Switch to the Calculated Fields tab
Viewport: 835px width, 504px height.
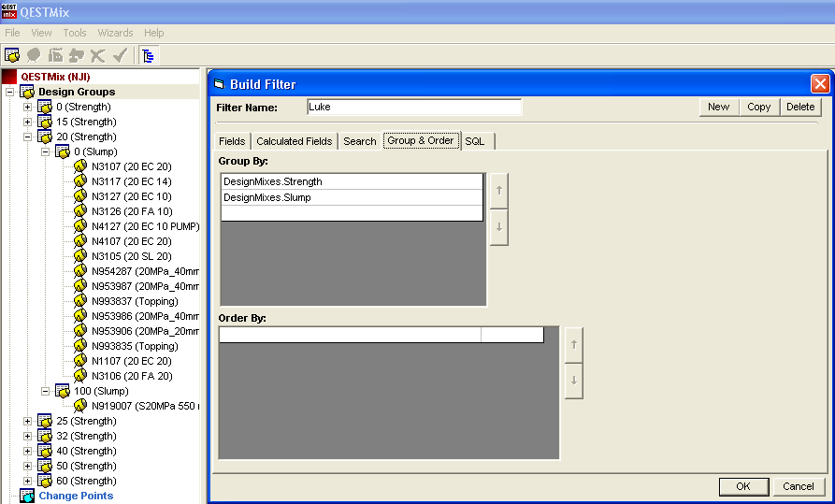coord(294,141)
